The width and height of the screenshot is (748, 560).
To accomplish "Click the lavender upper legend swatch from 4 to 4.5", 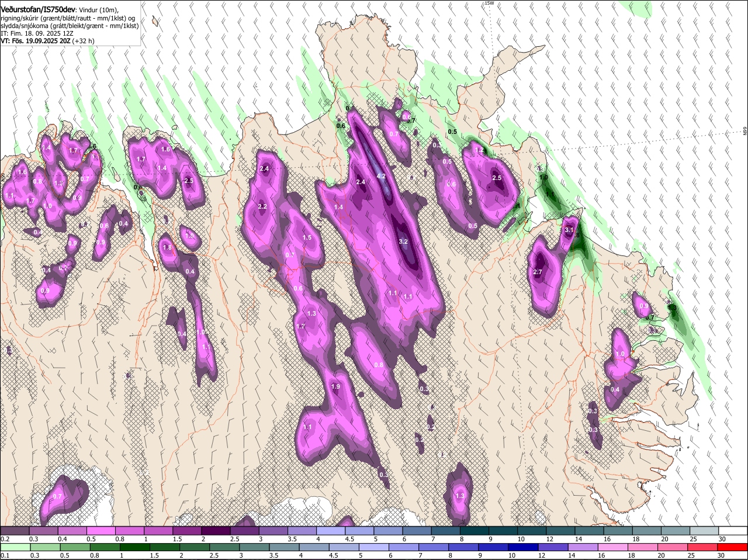I will click(331, 530).
